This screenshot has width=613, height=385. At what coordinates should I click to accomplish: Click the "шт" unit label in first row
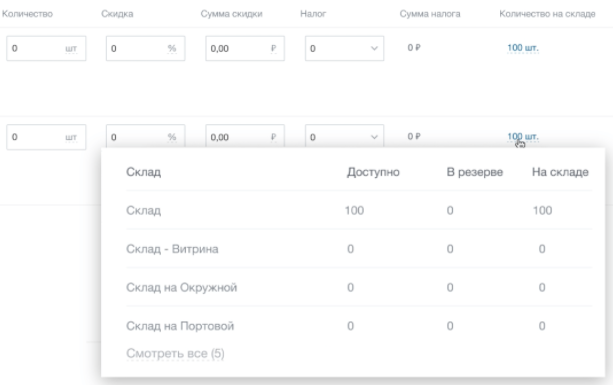click(71, 49)
